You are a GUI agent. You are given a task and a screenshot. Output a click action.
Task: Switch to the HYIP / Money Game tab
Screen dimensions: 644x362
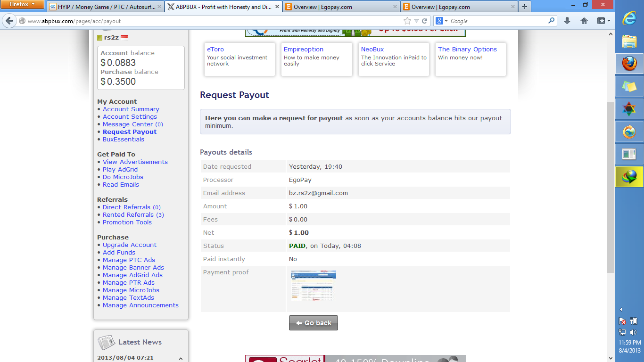[x=106, y=7]
